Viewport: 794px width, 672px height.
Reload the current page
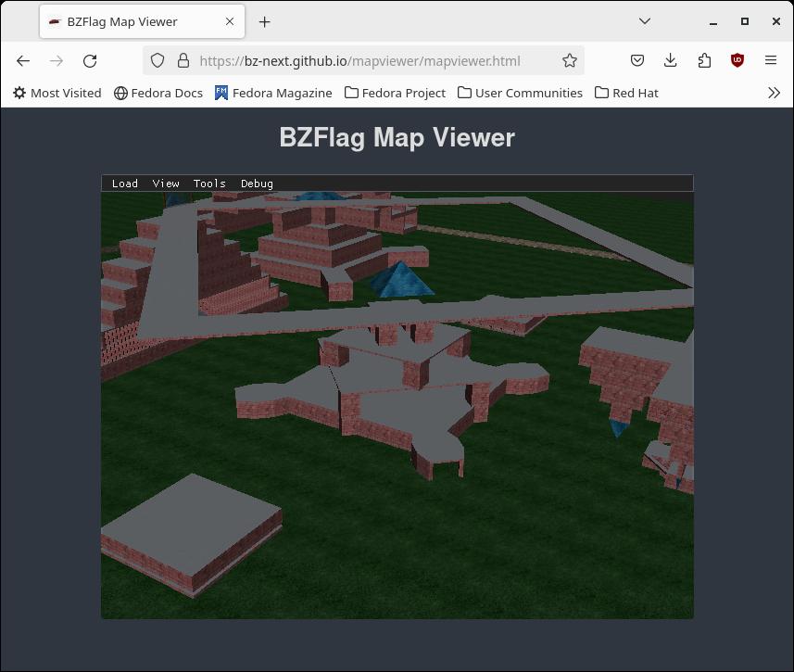[90, 61]
